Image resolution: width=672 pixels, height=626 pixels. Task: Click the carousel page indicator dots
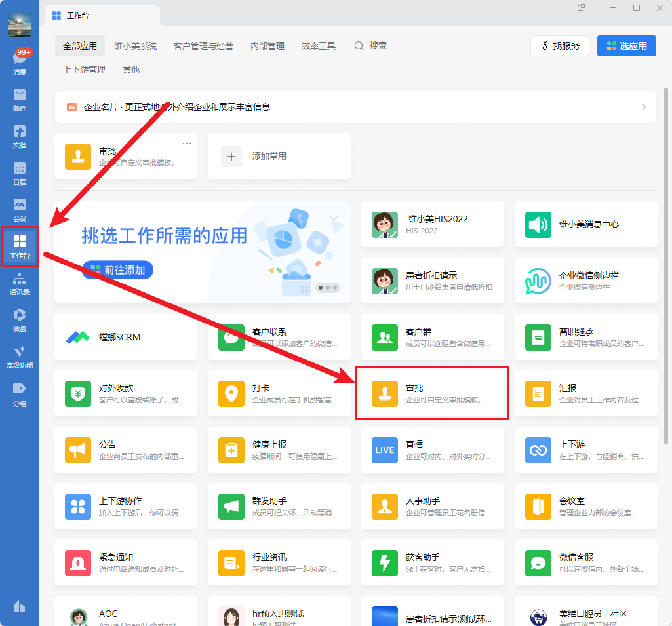pos(327,287)
